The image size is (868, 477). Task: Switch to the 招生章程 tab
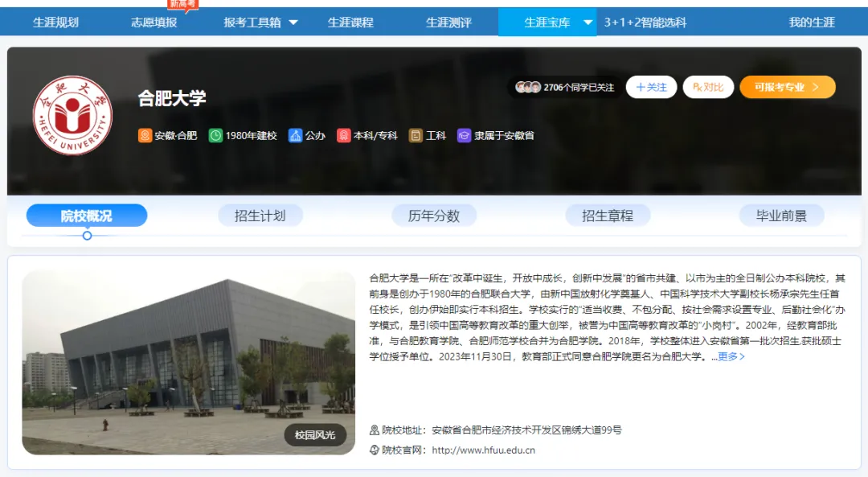pos(608,216)
